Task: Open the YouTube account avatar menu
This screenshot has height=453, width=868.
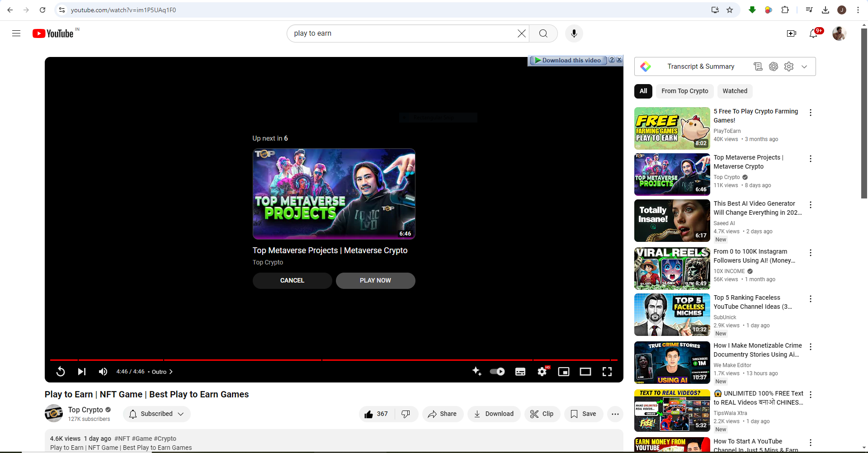Action: pos(840,33)
